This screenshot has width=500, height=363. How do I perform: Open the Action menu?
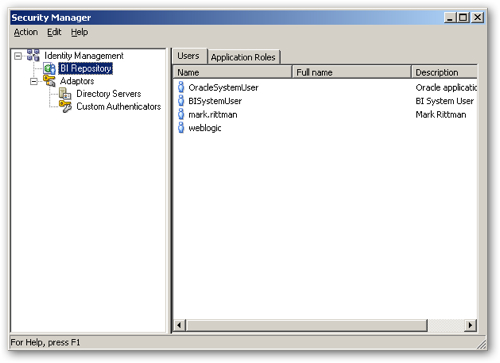click(26, 32)
